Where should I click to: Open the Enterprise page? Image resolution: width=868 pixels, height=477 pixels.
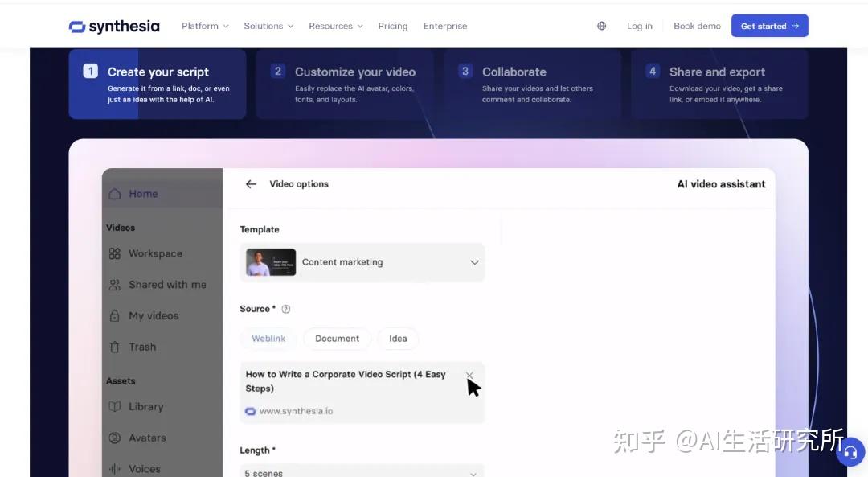pyautogui.click(x=445, y=26)
